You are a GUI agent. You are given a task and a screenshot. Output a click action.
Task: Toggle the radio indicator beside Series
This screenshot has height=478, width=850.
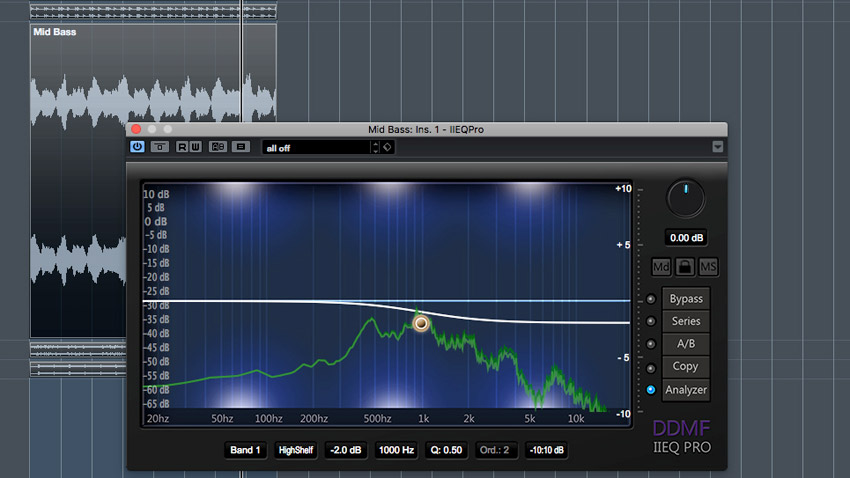coord(651,321)
